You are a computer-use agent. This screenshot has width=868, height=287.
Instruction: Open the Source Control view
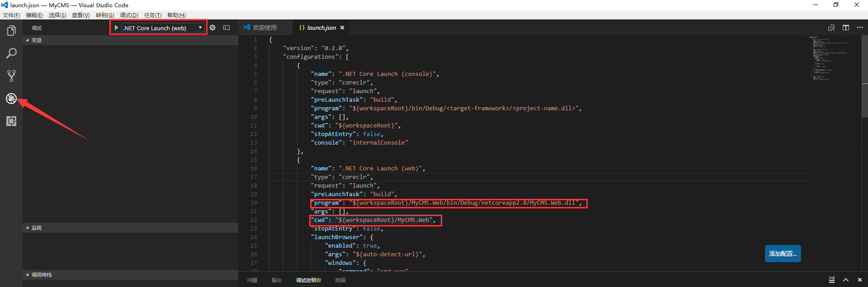click(11, 76)
